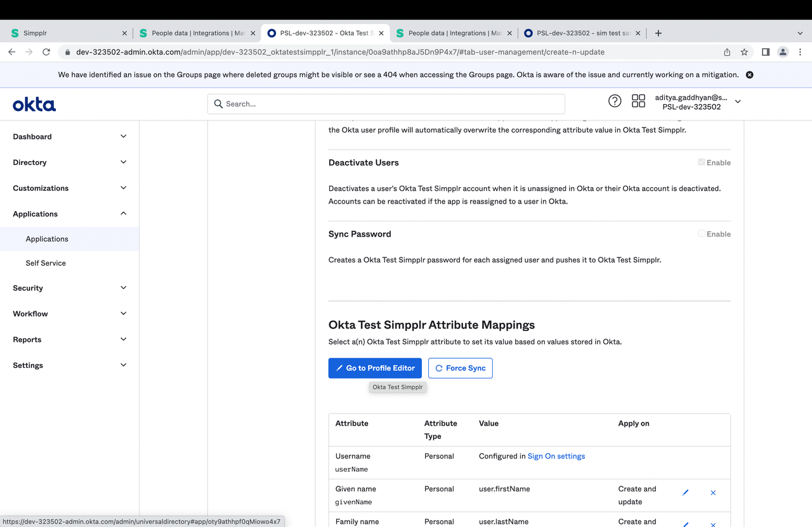Remove the Given name mapping with the X

(712, 492)
